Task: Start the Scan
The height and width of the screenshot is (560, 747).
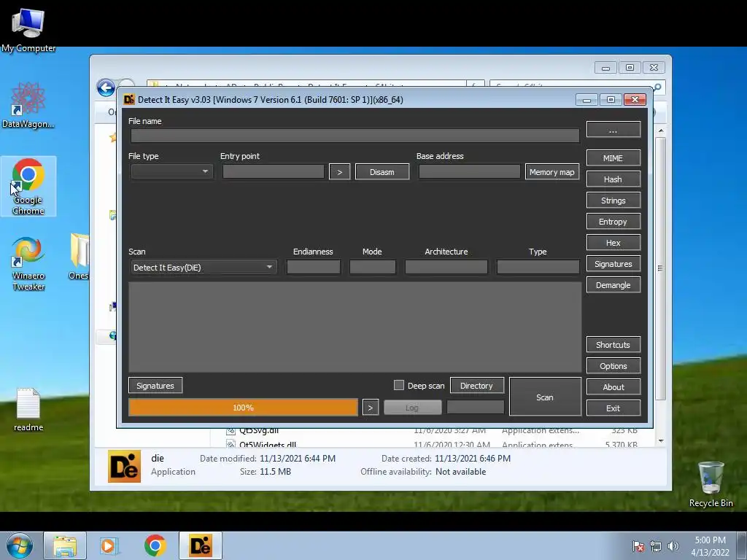Action: pos(545,397)
